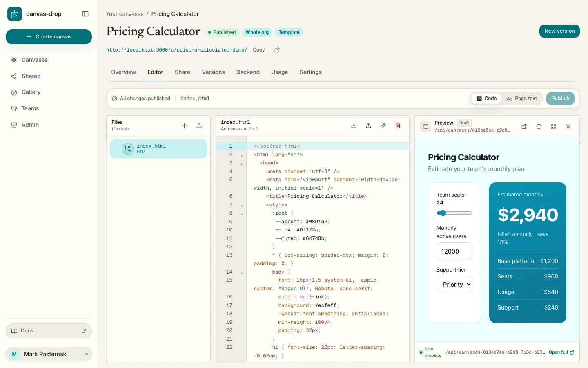
Task: Fold the html tag at line 2
Action: (x=241, y=155)
